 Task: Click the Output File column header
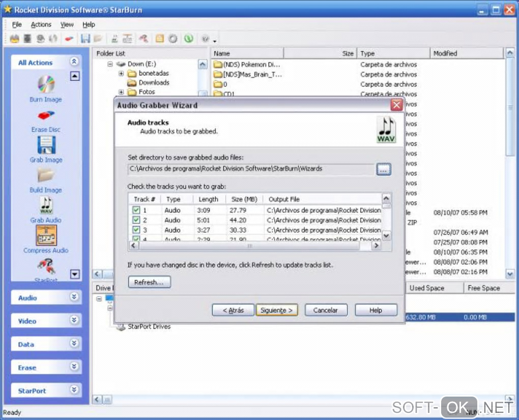[x=323, y=199]
